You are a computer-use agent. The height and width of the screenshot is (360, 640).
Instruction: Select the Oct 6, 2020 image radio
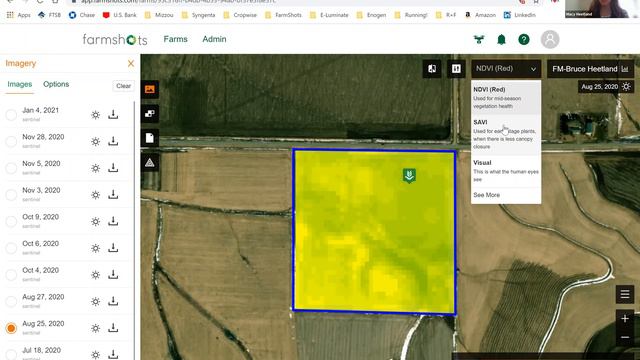pyautogui.click(x=11, y=248)
